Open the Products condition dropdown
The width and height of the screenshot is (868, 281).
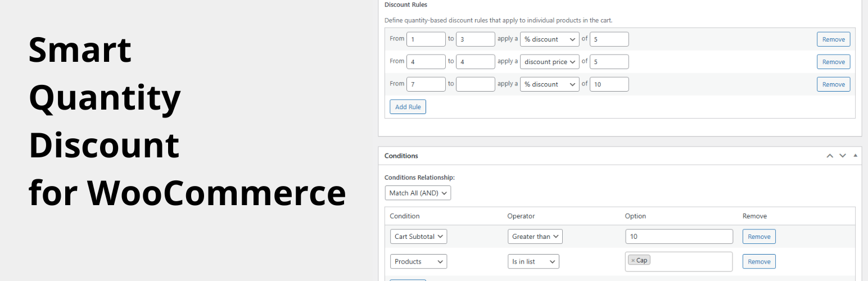coord(418,261)
